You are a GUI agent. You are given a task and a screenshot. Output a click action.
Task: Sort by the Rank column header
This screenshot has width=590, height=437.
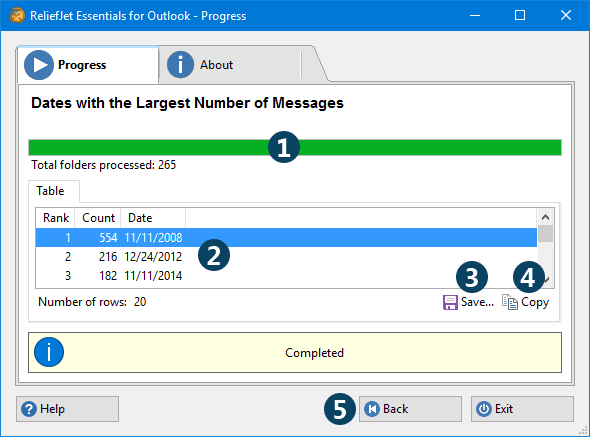[x=56, y=218]
